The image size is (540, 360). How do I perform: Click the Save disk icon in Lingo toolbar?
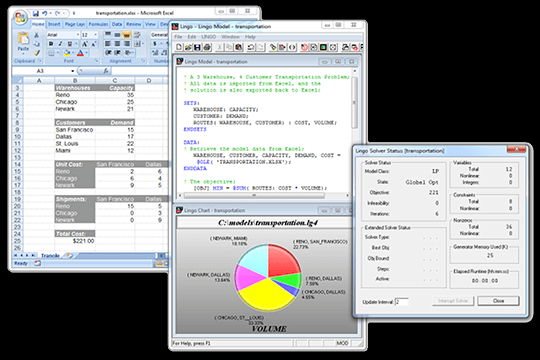(197, 47)
